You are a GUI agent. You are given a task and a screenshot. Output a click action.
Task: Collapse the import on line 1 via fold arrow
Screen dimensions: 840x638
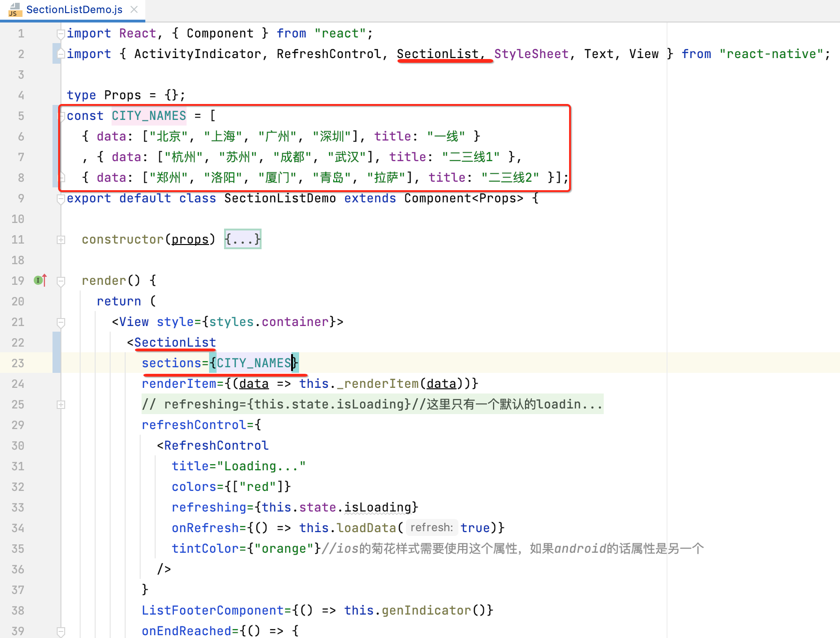click(x=60, y=33)
